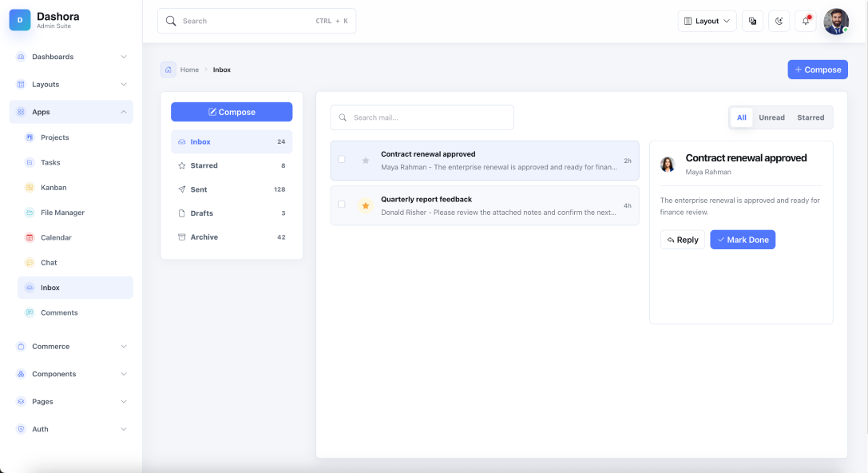Star the Contract renewal approved email
This screenshot has height=473, width=868.
point(366,161)
